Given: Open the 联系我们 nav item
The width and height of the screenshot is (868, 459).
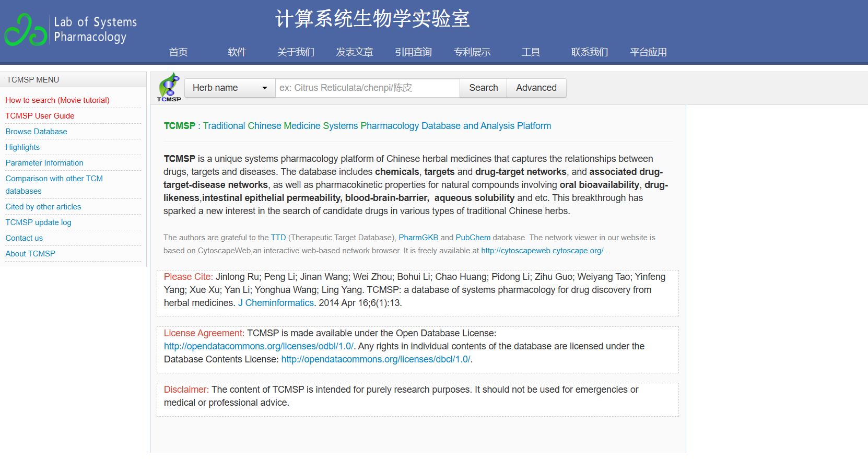Looking at the screenshot, I should tap(590, 52).
